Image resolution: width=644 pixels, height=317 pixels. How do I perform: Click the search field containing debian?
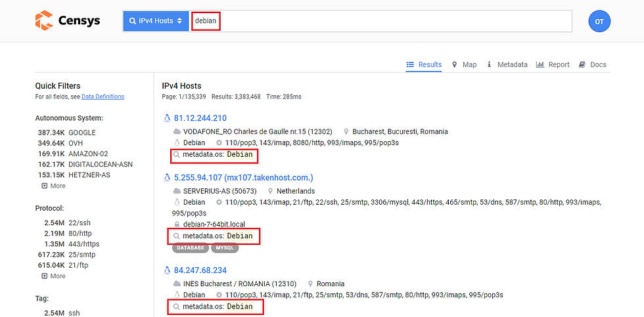coord(380,21)
